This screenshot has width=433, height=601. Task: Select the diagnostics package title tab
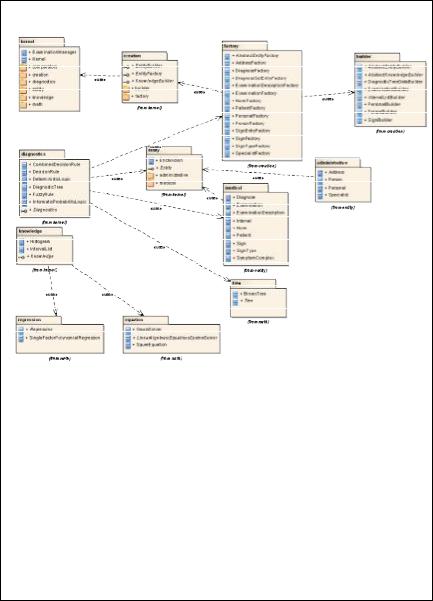[42, 154]
